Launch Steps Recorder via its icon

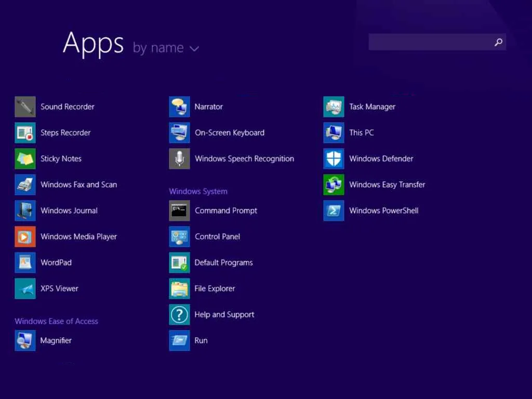click(x=25, y=132)
